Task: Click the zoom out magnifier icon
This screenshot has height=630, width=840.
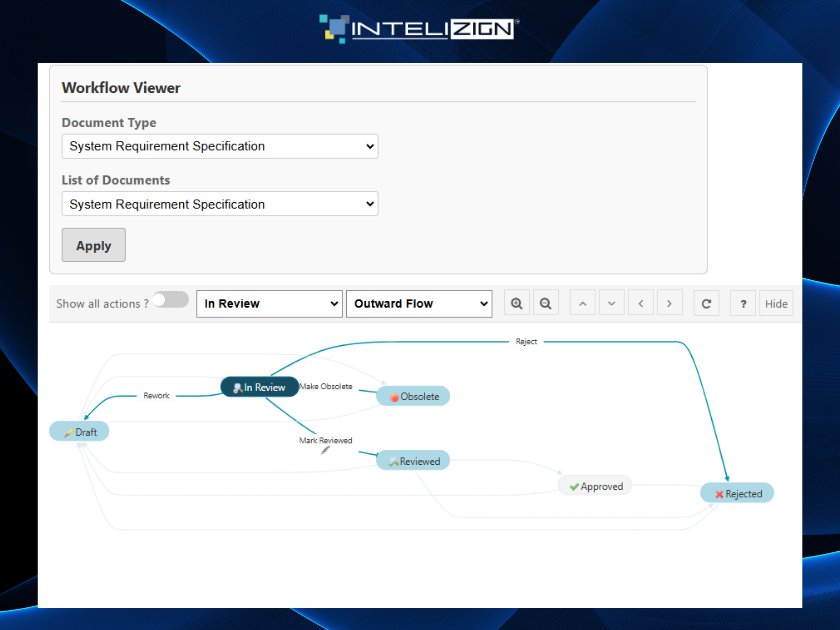Action: pyautogui.click(x=545, y=303)
